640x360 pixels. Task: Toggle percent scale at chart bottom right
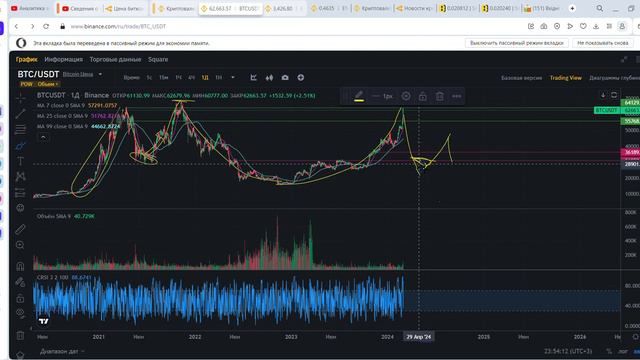pos(609,351)
